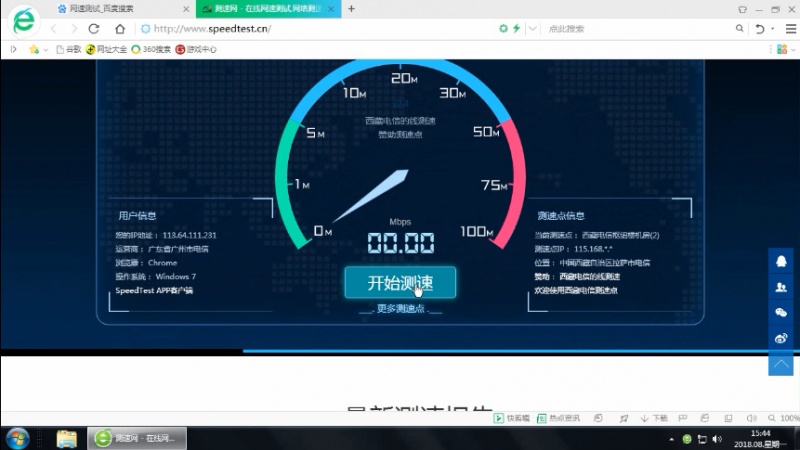This screenshot has width=800, height=450.
Task: Click the 360 browser logo avatar
Action: [x=23, y=21]
